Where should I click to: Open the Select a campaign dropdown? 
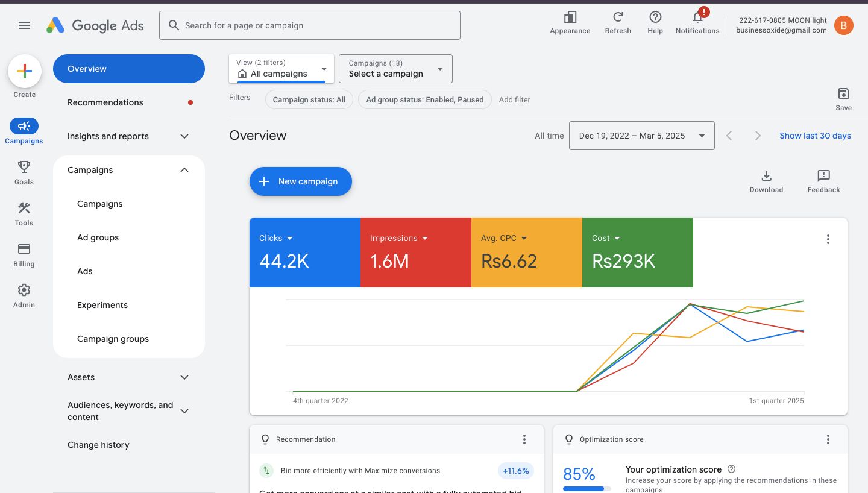coord(395,69)
